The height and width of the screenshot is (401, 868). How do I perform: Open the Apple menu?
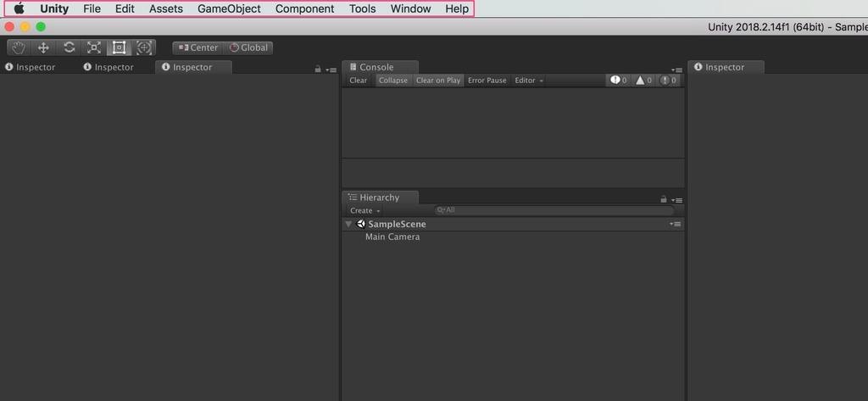[19, 8]
